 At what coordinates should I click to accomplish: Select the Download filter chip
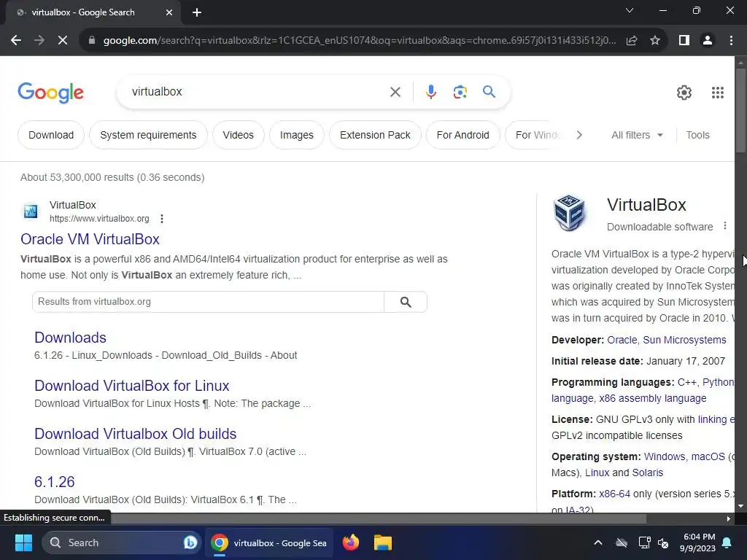click(x=51, y=135)
